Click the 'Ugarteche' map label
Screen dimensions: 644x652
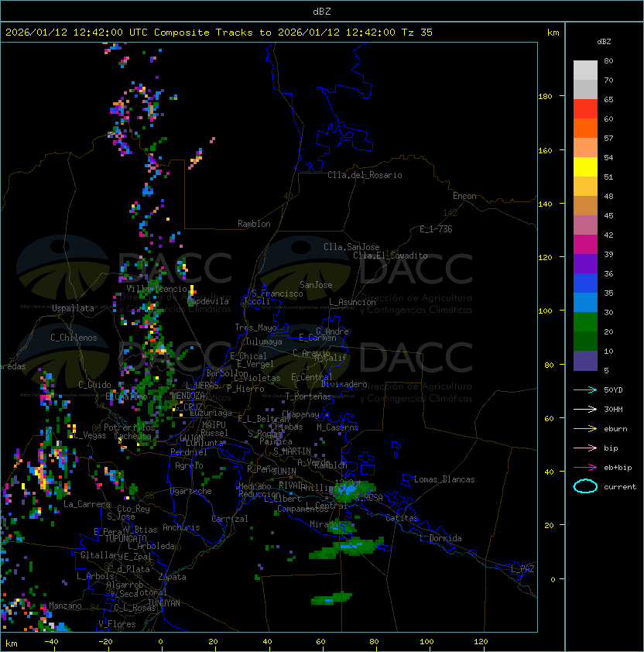(x=191, y=491)
